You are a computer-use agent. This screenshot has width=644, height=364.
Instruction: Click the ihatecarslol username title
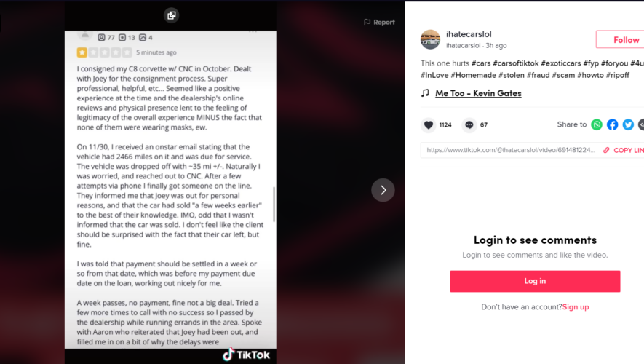click(x=469, y=34)
